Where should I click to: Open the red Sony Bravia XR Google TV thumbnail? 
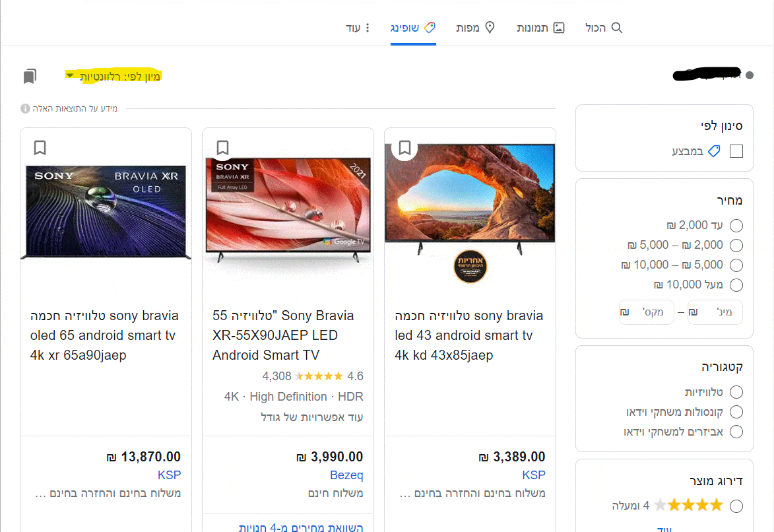click(x=288, y=209)
